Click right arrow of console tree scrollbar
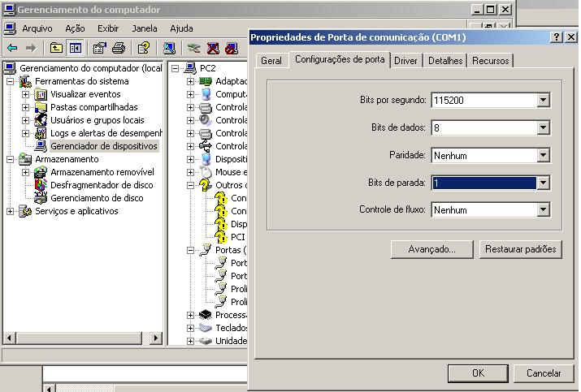The image size is (581, 392). 156,338
